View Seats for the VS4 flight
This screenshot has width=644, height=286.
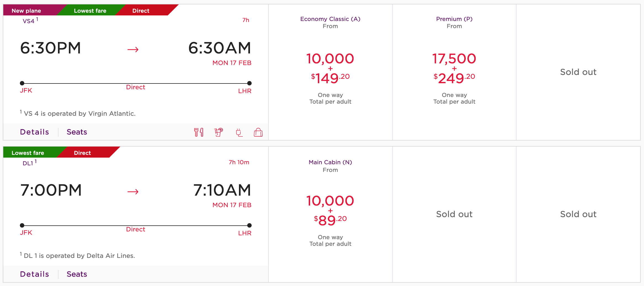tap(77, 132)
